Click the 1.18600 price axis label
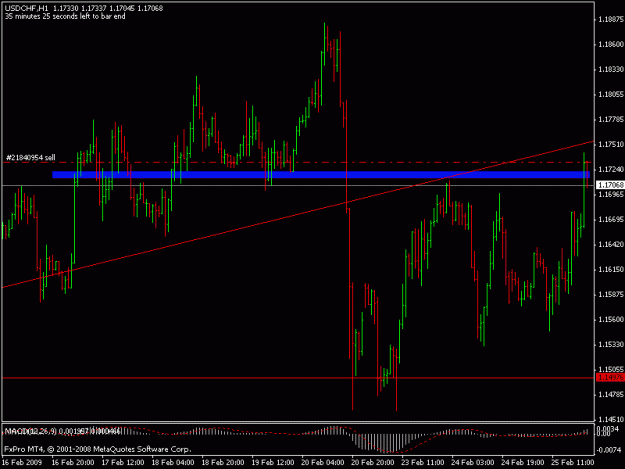This screenshot has height=469, width=625. (x=611, y=44)
